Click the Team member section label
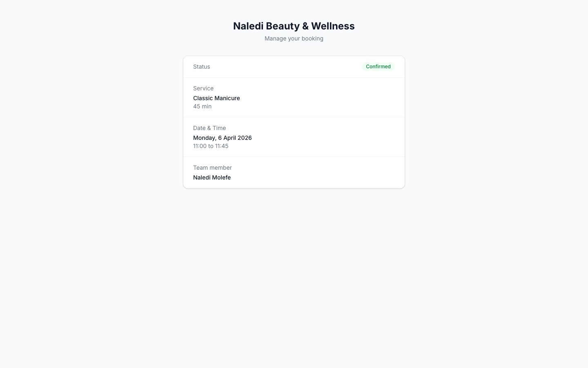 212,168
